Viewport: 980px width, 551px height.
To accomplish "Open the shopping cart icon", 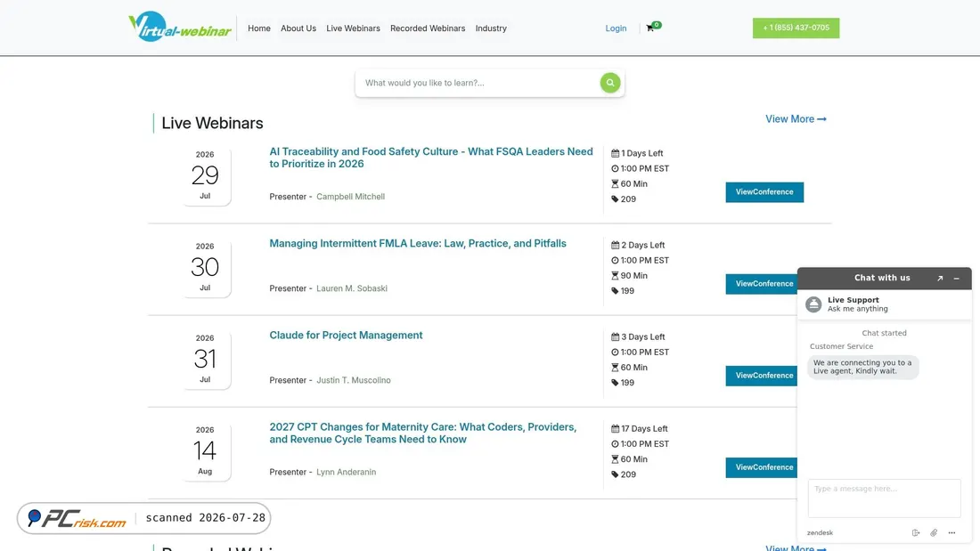I will click(x=650, y=28).
